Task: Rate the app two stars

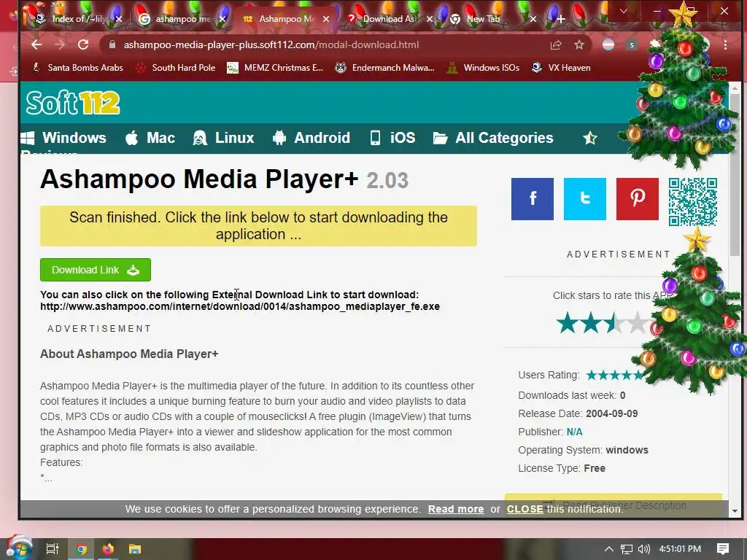Action: [x=591, y=323]
